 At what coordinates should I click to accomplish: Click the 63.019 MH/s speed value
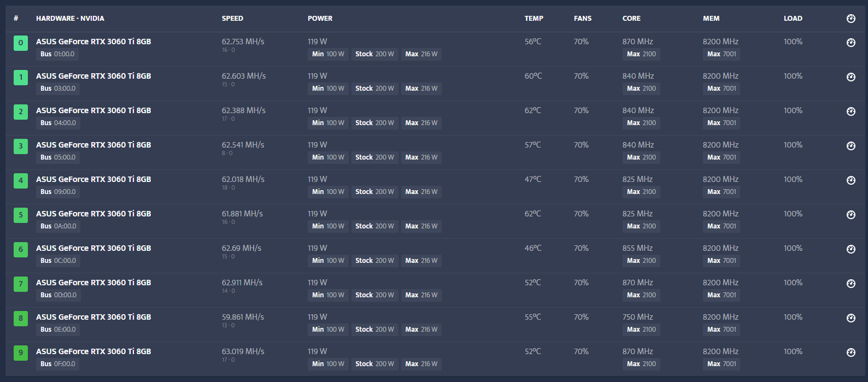tap(243, 351)
